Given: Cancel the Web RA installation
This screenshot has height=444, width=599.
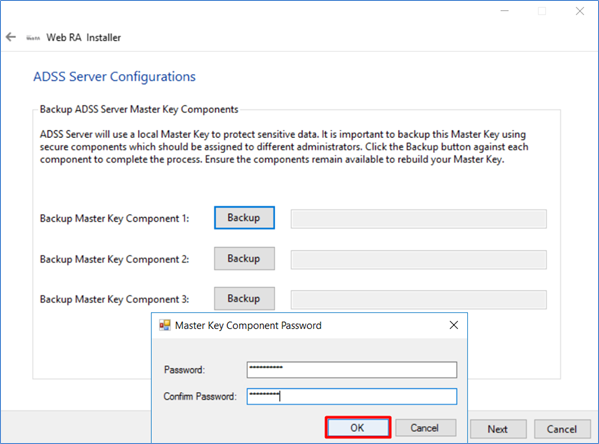Looking at the screenshot, I should (562, 429).
